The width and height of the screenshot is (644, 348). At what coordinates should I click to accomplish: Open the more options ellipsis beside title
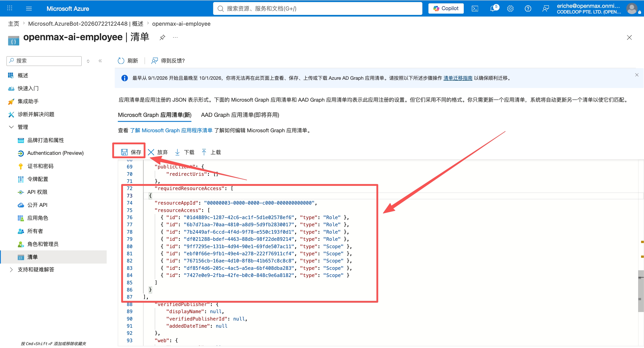coord(175,38)
